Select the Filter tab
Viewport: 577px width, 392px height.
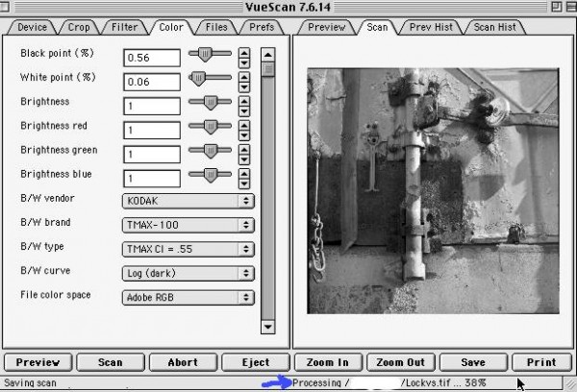click(x=124, y=27)
